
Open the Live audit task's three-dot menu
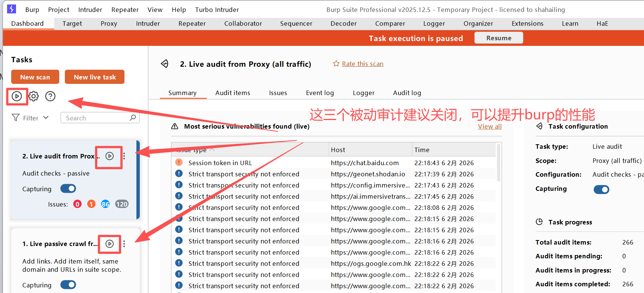pos(124,156)
